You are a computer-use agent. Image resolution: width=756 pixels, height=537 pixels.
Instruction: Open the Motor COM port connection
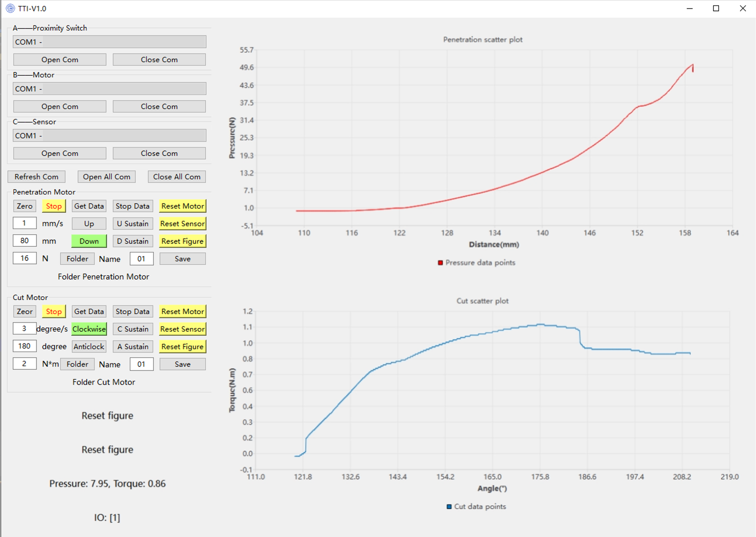click(x=60, y=106)
